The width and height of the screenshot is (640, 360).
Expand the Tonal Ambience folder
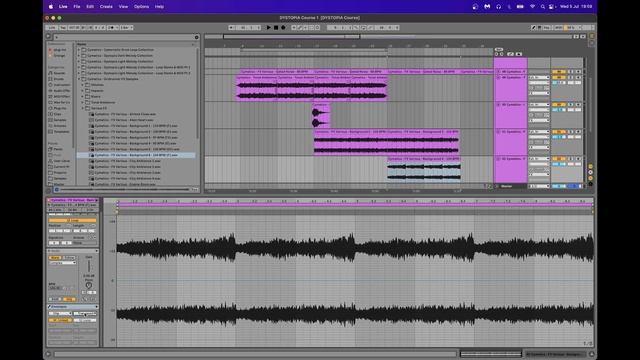tap(82, 102)
